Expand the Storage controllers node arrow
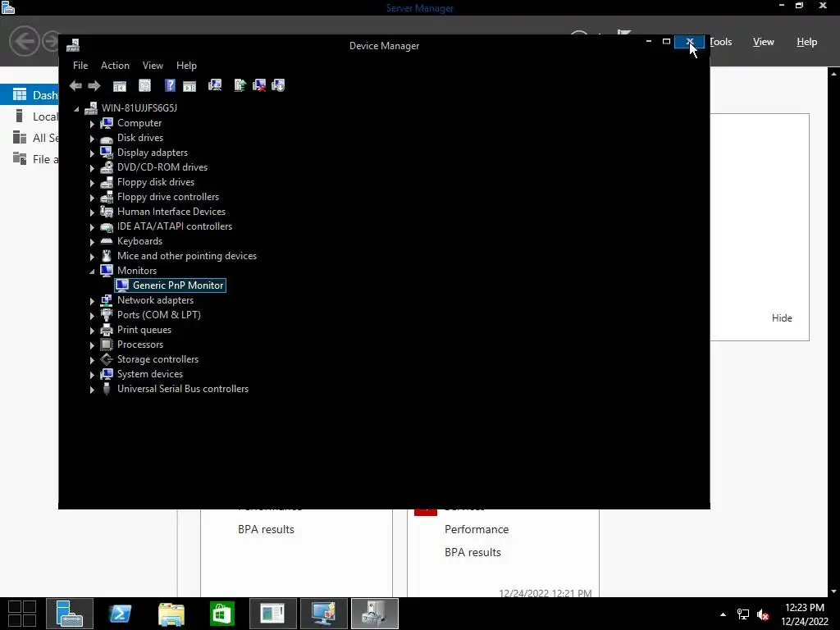The width and height of the screenshot is (840, 630). pos(92,360)
